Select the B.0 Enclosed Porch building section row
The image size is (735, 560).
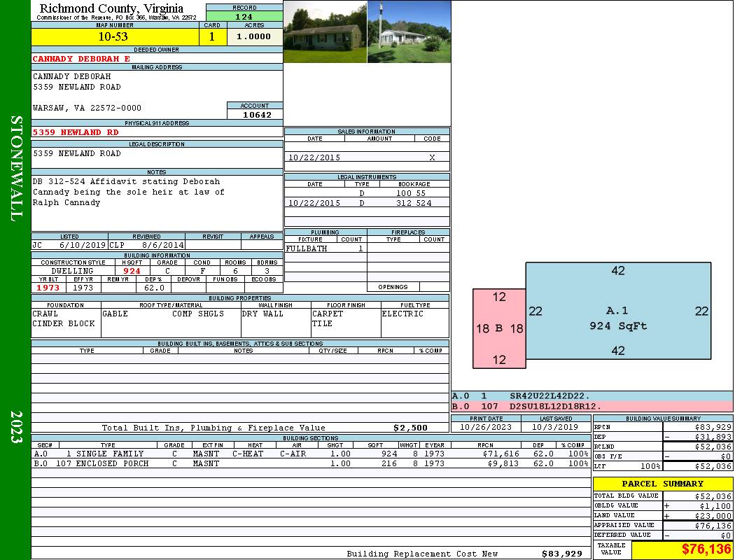pyautogui.click(x=310, y=463)
